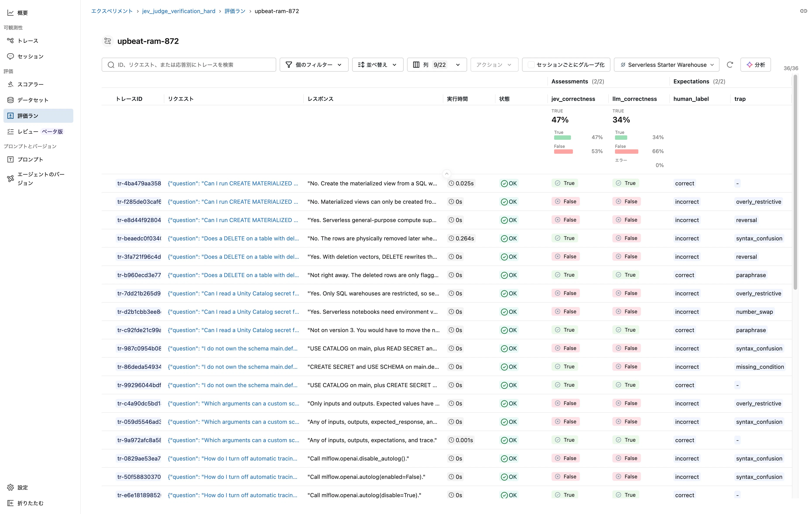Open jev_correctness True badge for tr-86deda54934

pyautogui.click(x=565, y=367)
